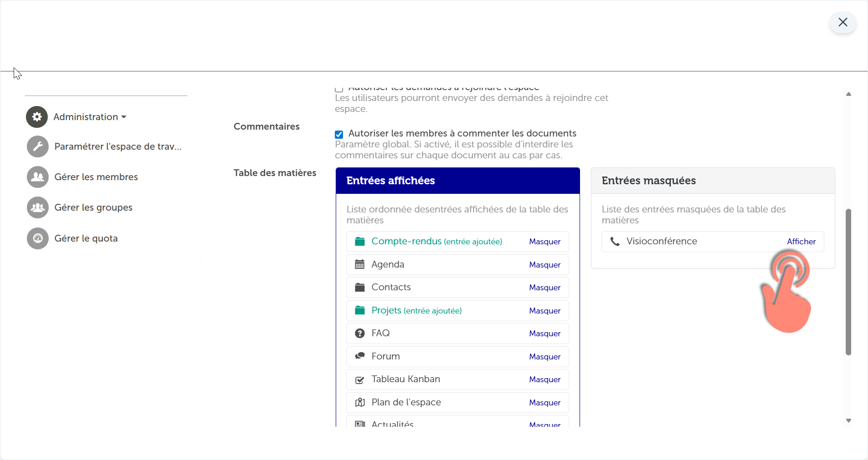Image resolution: width=868 pixels, height=460 pixels.
Task: Click the Projets entry label
Action: (416, 310)
